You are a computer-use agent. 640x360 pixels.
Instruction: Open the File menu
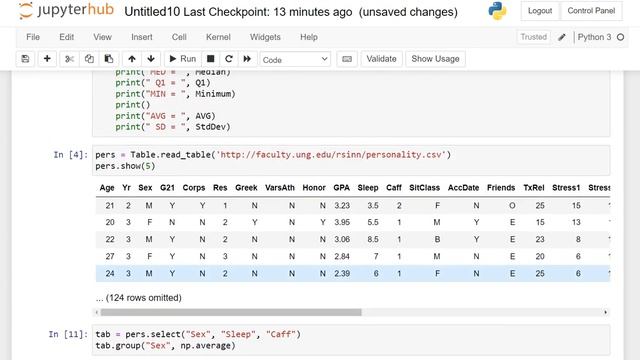click(x=33, y=37)
